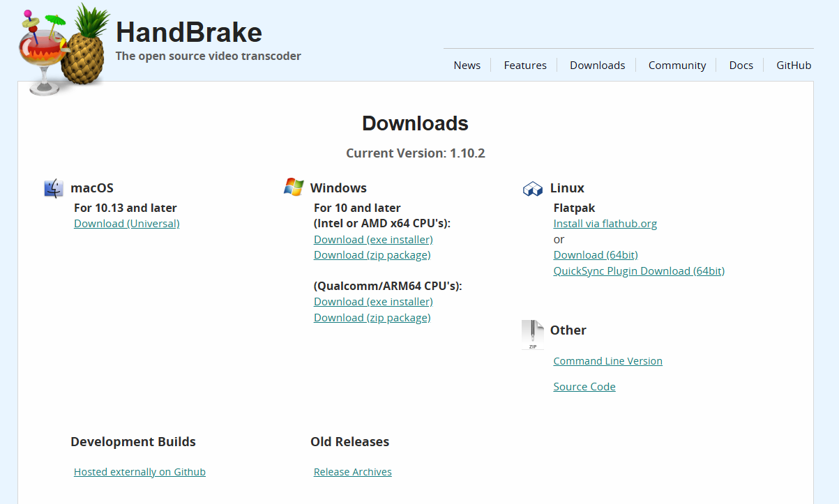Open the Source Code link
This screenshot has width=839, height=504.
click(x=584, y=387)
